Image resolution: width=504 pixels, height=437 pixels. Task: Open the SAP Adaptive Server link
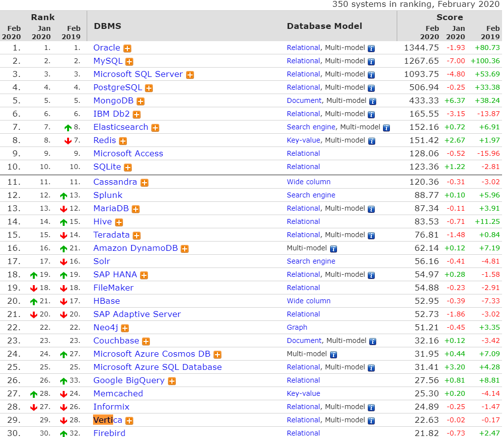pos(137,314)
